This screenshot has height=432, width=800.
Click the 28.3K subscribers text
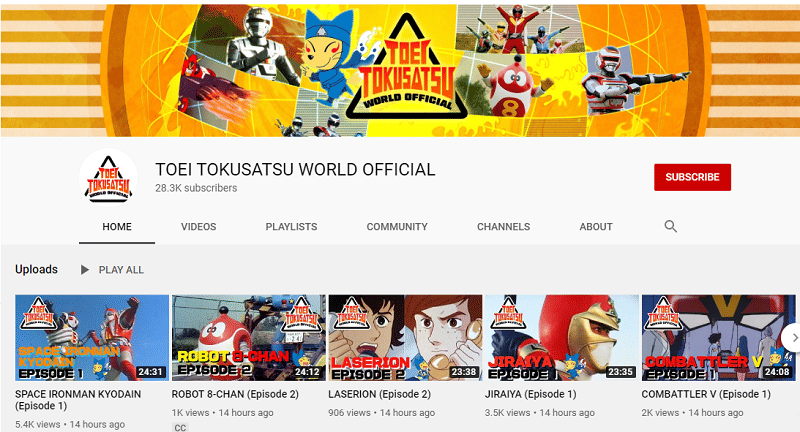pos(196,188)
